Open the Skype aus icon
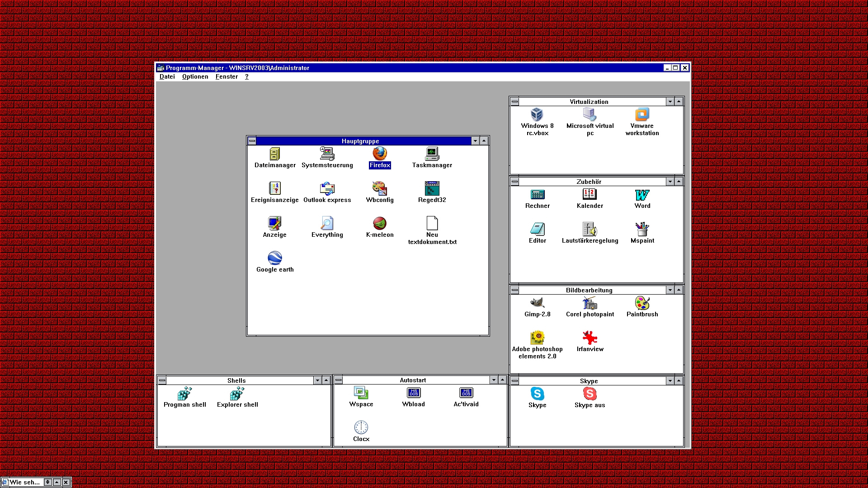Image resolution: width=868 pixels, height=488 pixels. click(590, 394)
